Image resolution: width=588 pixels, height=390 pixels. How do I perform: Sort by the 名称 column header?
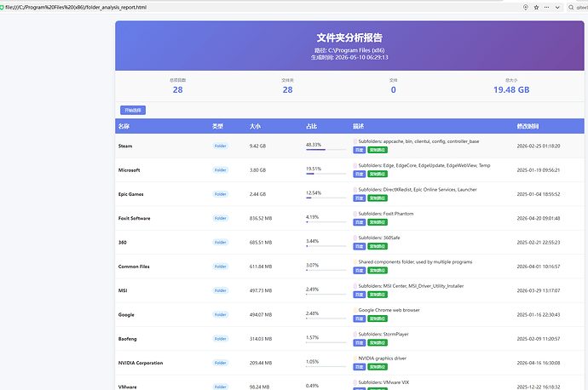tap(124, 126)
